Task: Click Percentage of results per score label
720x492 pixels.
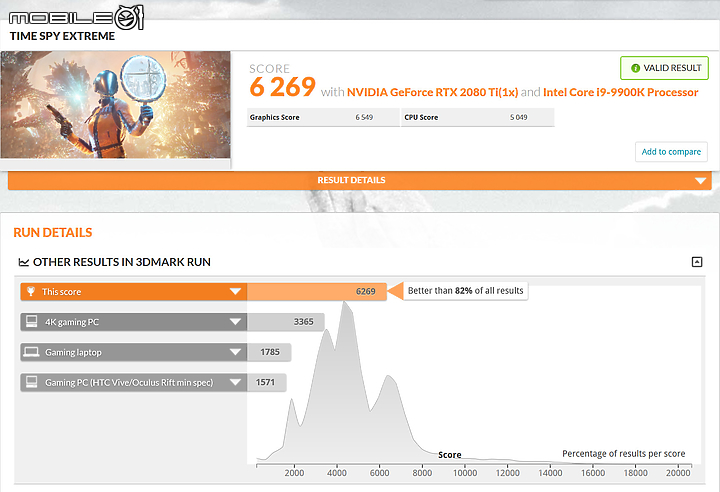Action: pos(624,454)
